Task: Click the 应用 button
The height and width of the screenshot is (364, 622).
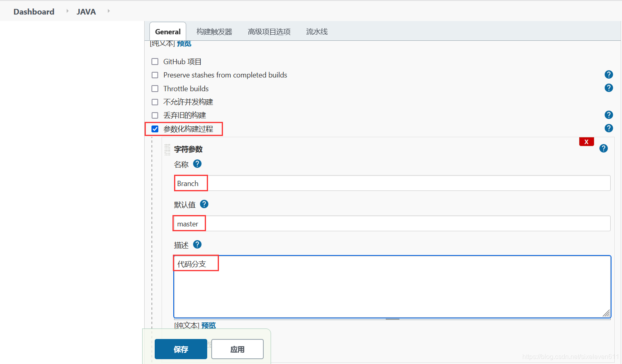Action: coord(237,349)
